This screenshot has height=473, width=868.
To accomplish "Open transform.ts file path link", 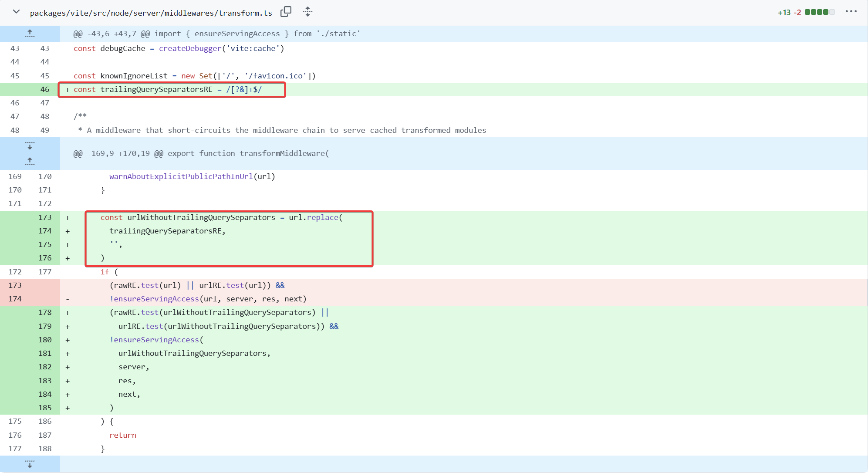I will [x=151, y=13].
